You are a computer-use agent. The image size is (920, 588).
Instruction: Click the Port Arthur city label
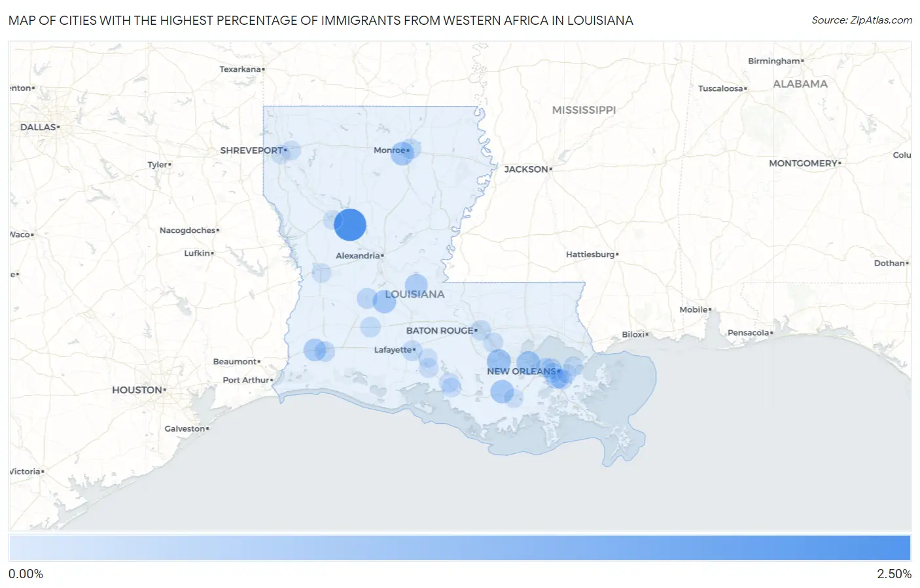(x=246, y=380)
